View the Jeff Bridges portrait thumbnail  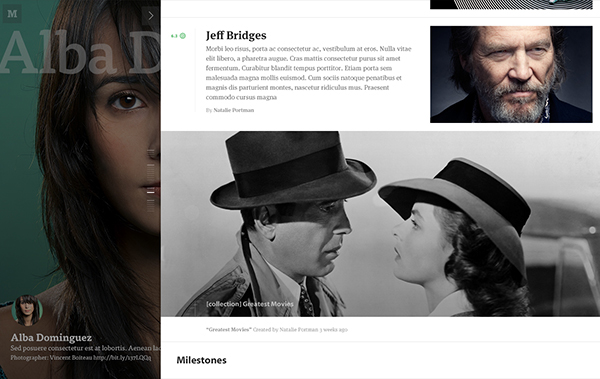pyautogui.click(x=511, y=74)
